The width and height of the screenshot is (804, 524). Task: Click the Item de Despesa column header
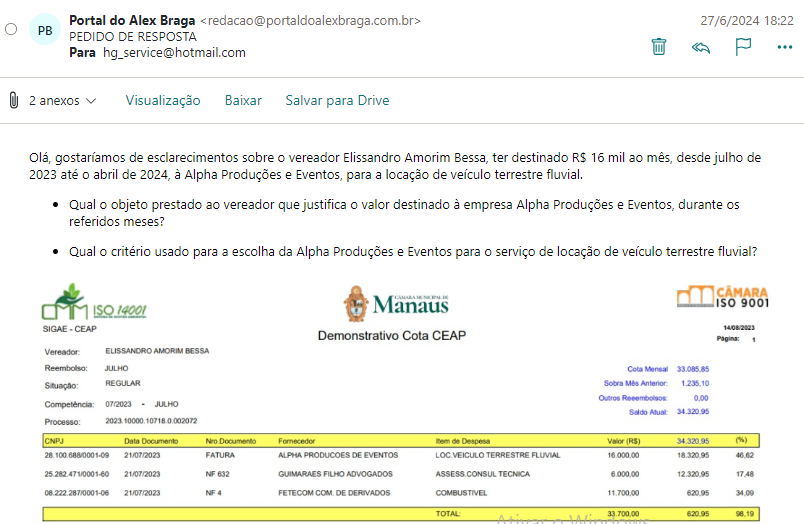(463, 441)
